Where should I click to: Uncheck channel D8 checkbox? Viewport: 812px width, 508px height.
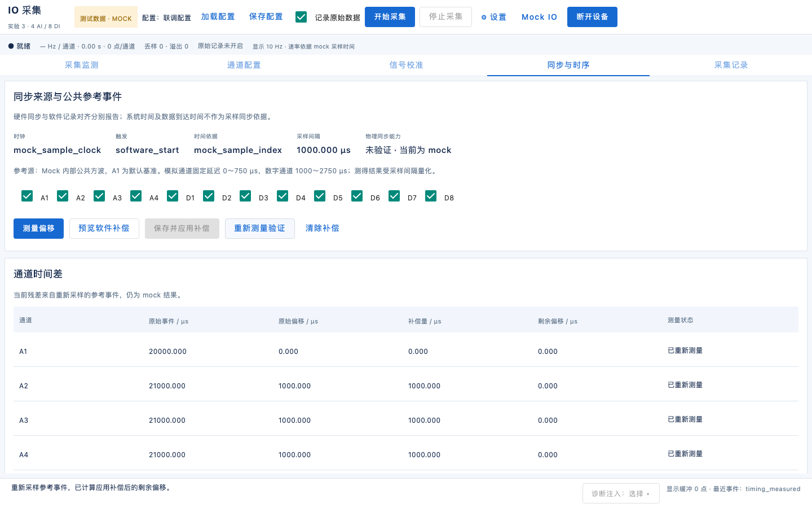coord(431,196)
